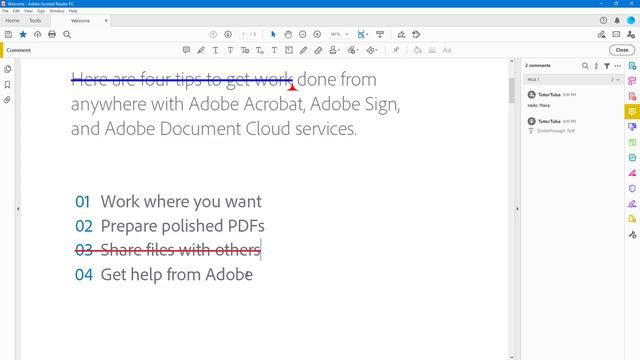Pick the Add text comment tool

tap(274, 50)
